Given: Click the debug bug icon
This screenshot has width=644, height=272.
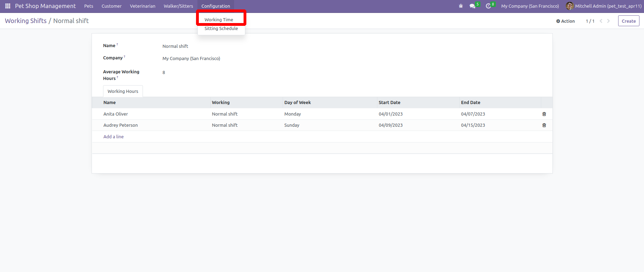Looking at the screenshot, I should click(461, 6).
